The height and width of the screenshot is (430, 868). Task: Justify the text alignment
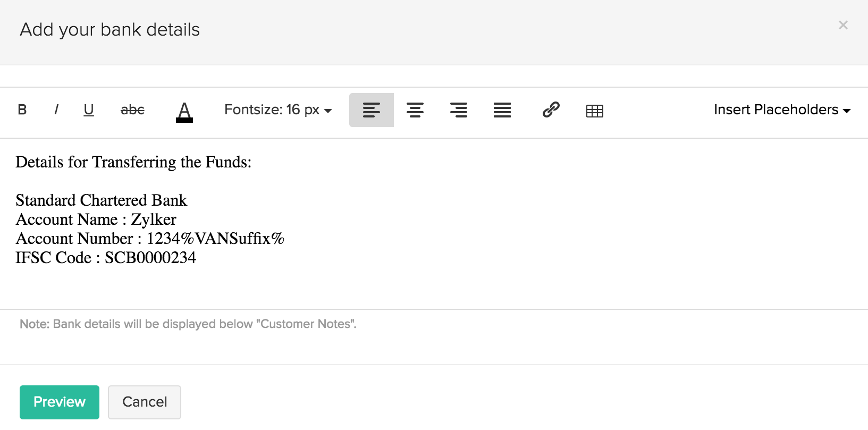[x=502, y=110]
